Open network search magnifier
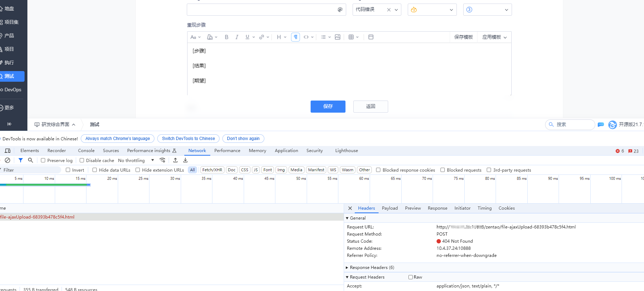The height and width of the screenshot is (291, 644). coord(31,160)
